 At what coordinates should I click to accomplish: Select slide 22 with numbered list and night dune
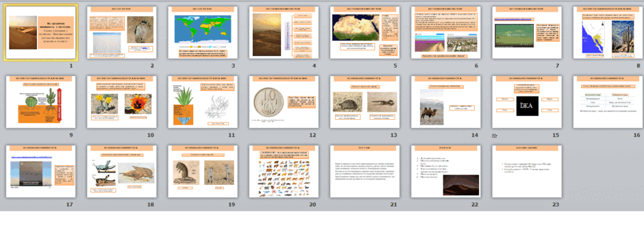coord(446,171)
